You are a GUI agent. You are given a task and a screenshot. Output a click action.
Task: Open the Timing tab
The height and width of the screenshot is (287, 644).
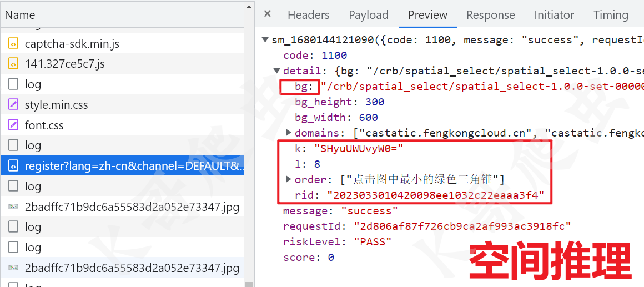tap(611, 15)
